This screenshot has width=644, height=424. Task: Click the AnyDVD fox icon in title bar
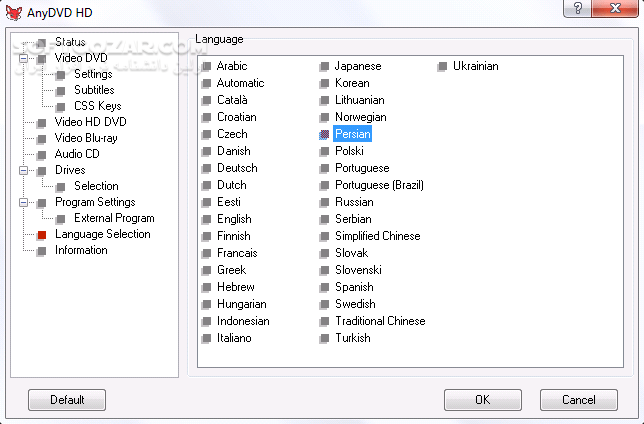tap(14, 11)
